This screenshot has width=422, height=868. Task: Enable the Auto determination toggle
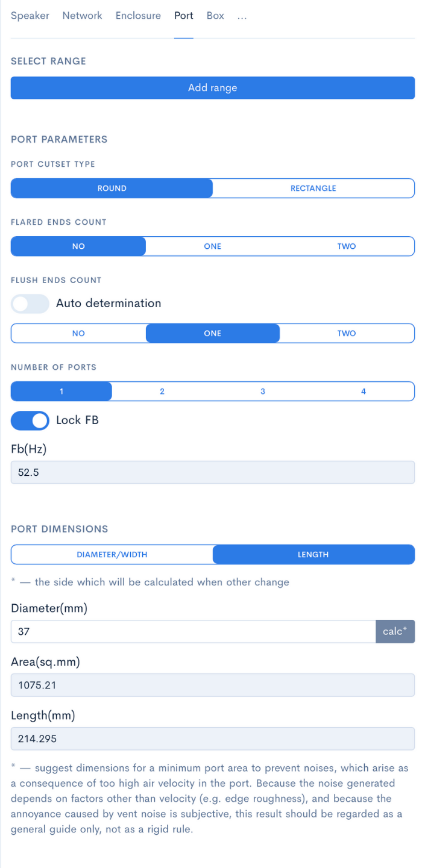point(30,304)
